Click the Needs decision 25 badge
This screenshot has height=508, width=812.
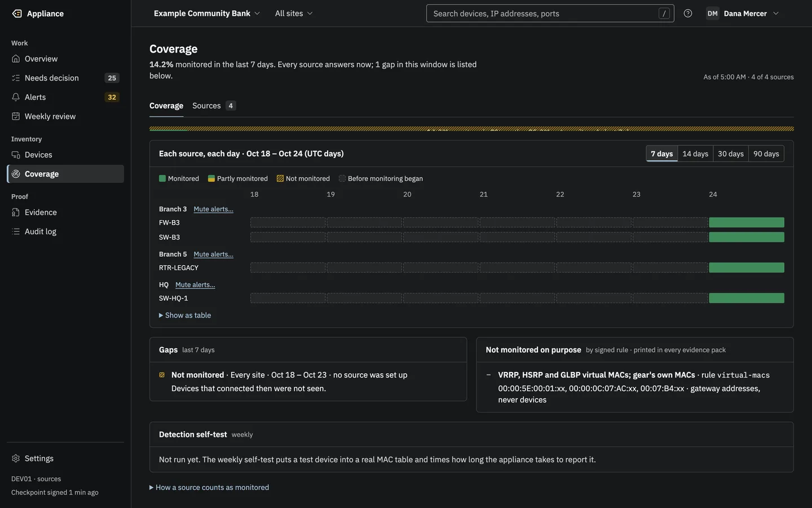(x=112, y=78)
